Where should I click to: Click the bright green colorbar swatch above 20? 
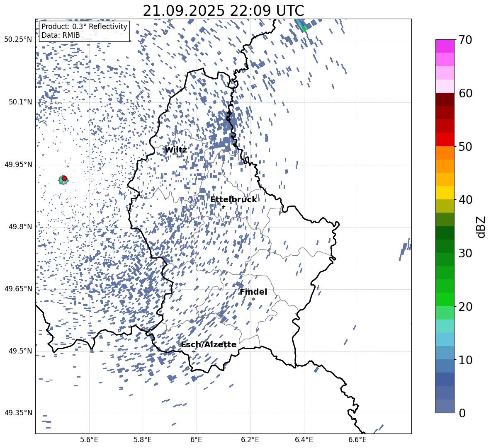point(445,299)
